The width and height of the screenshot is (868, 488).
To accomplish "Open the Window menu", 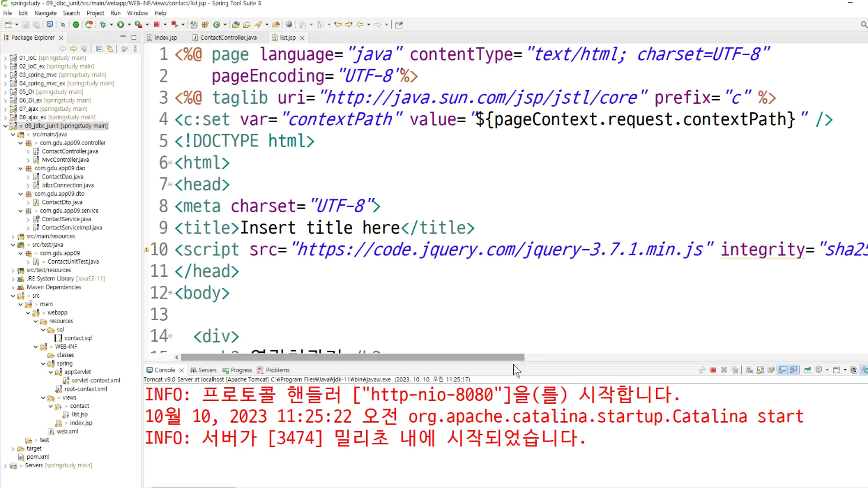I will [137, 13].
